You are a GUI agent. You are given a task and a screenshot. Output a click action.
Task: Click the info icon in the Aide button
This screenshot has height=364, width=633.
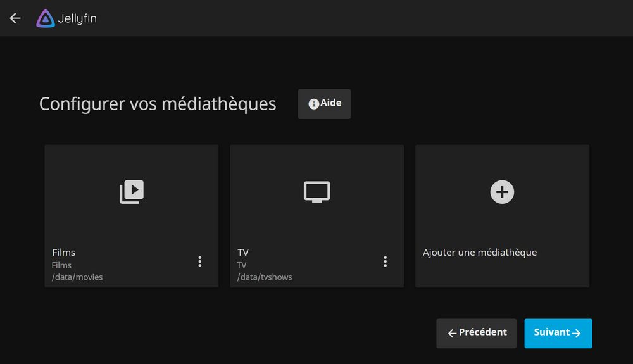pyautogui.click(x=313, y=104)
